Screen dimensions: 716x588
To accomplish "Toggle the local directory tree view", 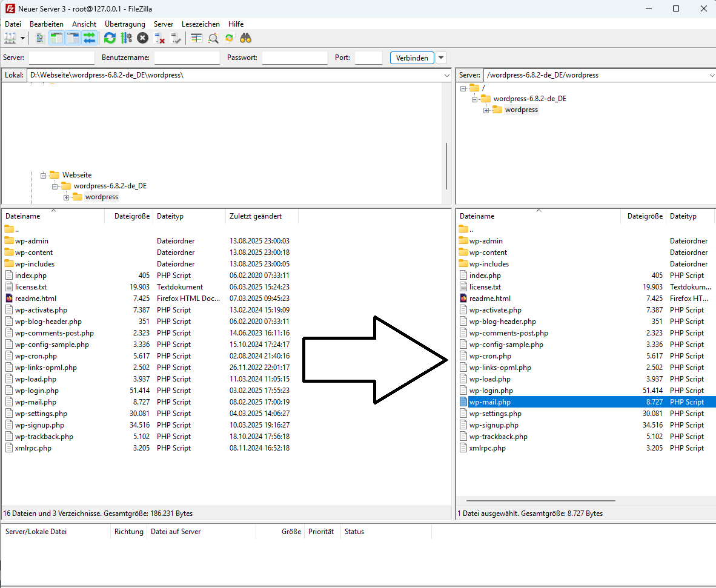I will click(57, 38).
